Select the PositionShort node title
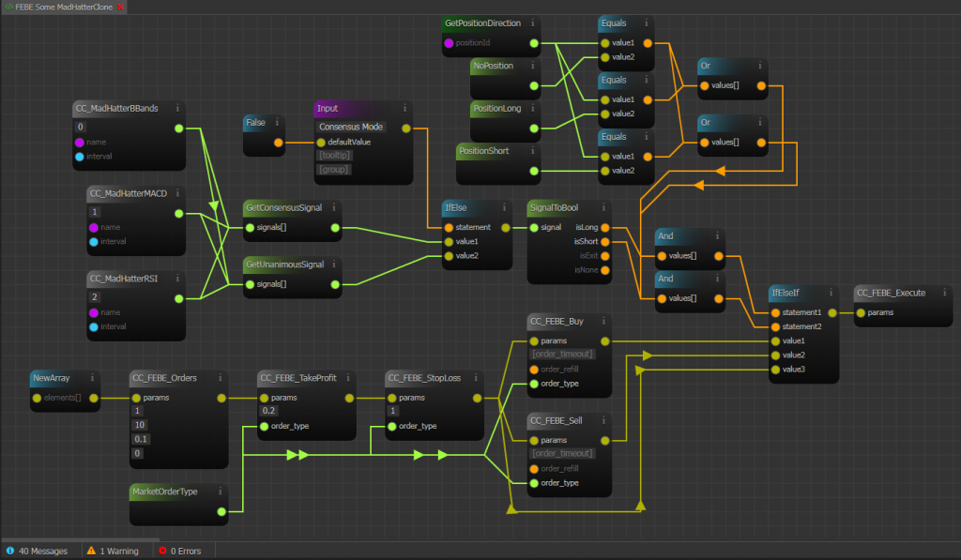 pyautogui.click(x=483, y=151)
